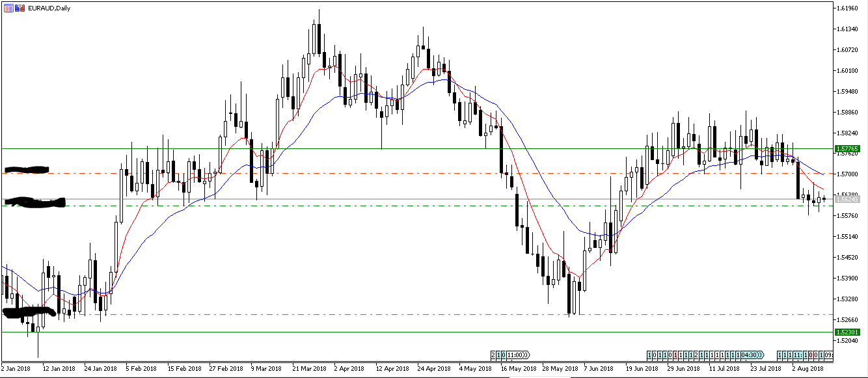Click the 1.58240 value on price scale

847,133
